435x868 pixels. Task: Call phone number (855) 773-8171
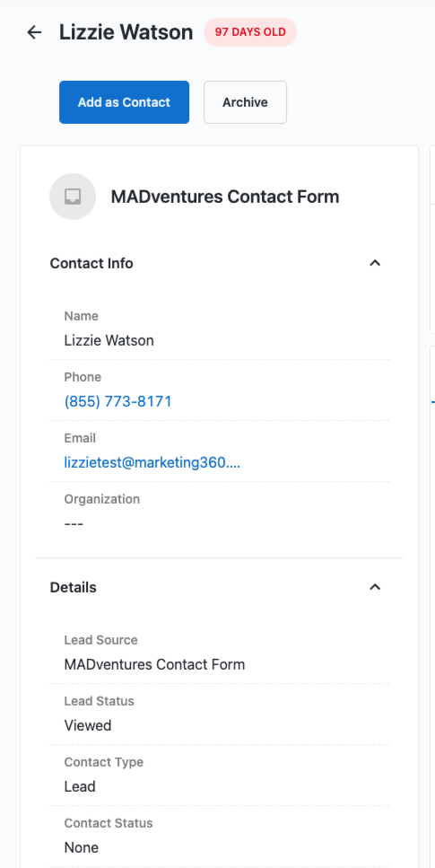(x=117, y=401)
